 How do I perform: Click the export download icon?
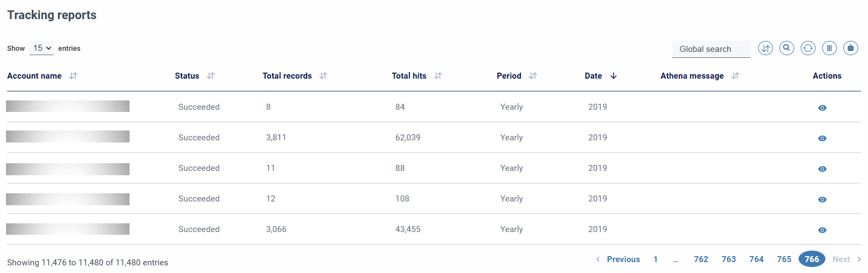[851, 49]
